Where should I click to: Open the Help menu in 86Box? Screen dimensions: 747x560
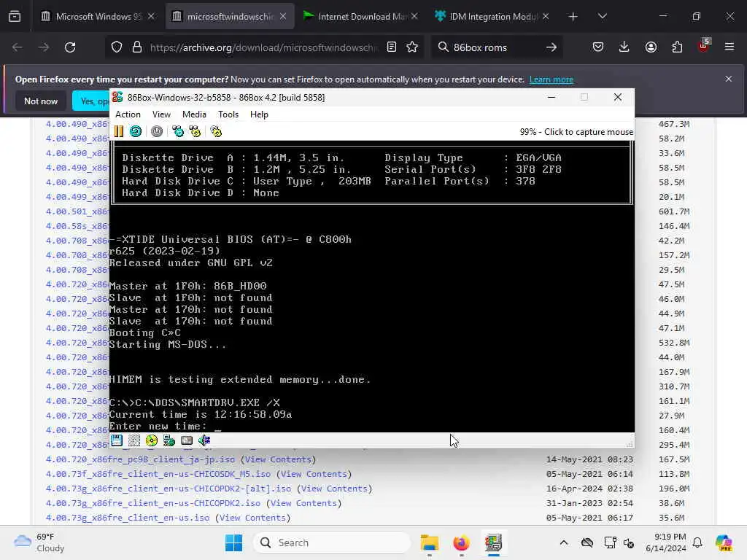point(259,114)
